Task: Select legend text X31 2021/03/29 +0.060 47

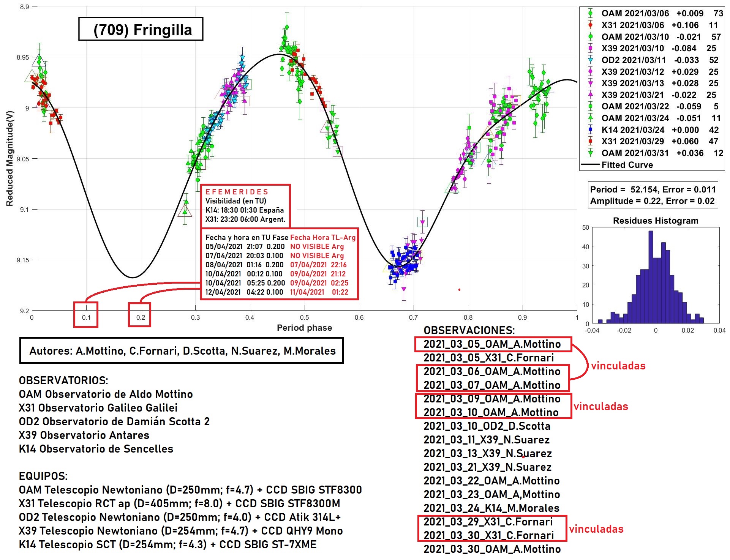Action: click(660, 141)
